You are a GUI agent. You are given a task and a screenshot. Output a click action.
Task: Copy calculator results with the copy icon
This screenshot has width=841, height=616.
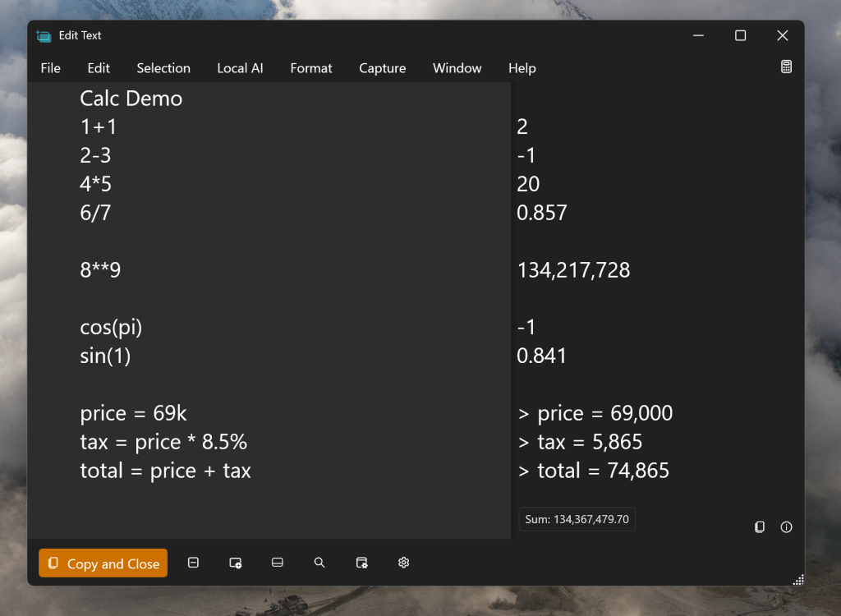[760, 526]
